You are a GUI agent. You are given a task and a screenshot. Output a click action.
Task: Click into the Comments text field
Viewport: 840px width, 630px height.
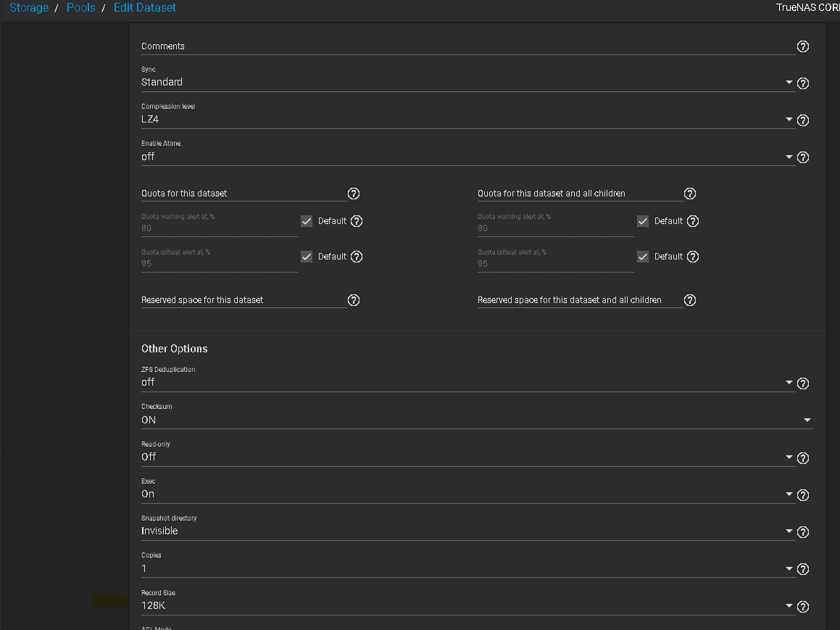click(x=464, y=46)
